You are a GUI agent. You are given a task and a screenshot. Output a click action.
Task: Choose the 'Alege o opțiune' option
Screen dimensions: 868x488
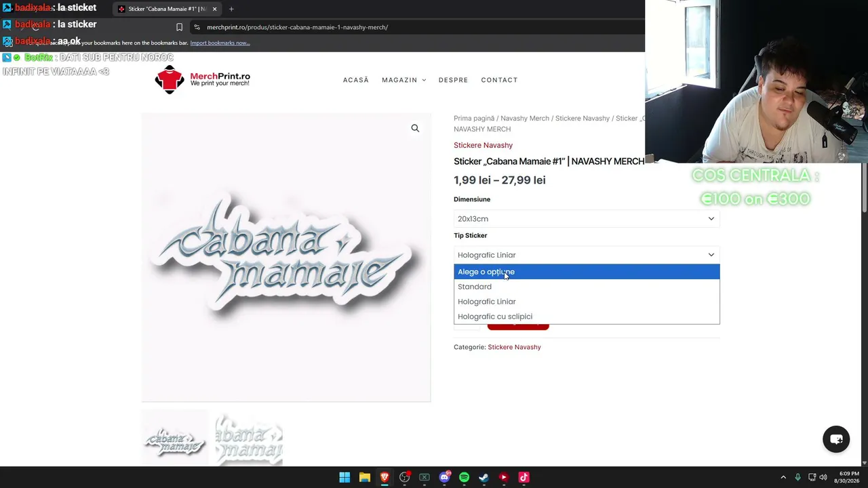[x=587, y=272]
